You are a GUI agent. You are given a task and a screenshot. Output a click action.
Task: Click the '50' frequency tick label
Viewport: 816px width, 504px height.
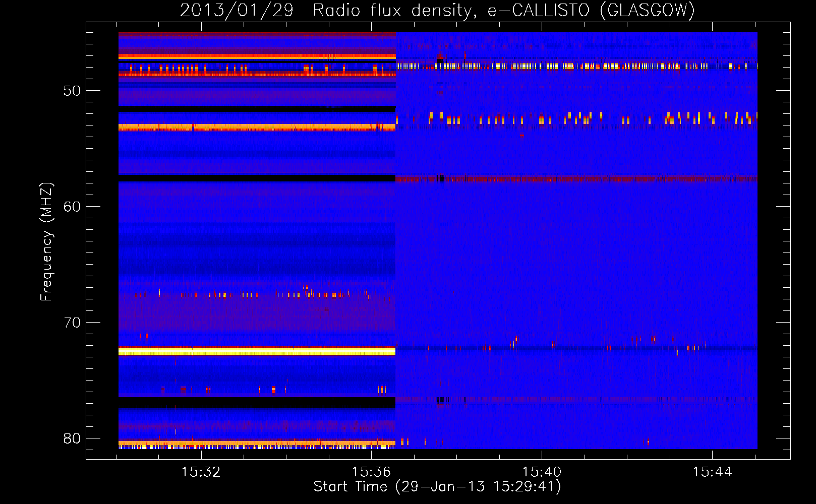(72, 91)
